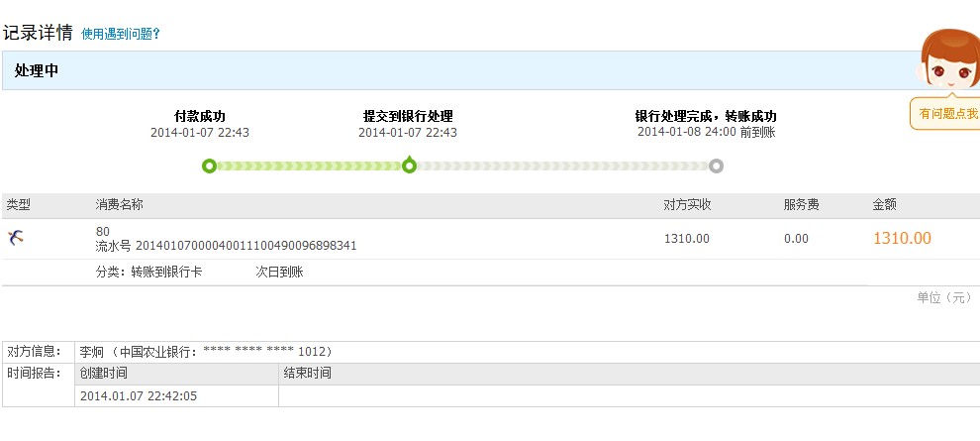The width and height of the screenshot is (980, 441).
Task: Select the 消费名称 column header
Action: [120, 205]
